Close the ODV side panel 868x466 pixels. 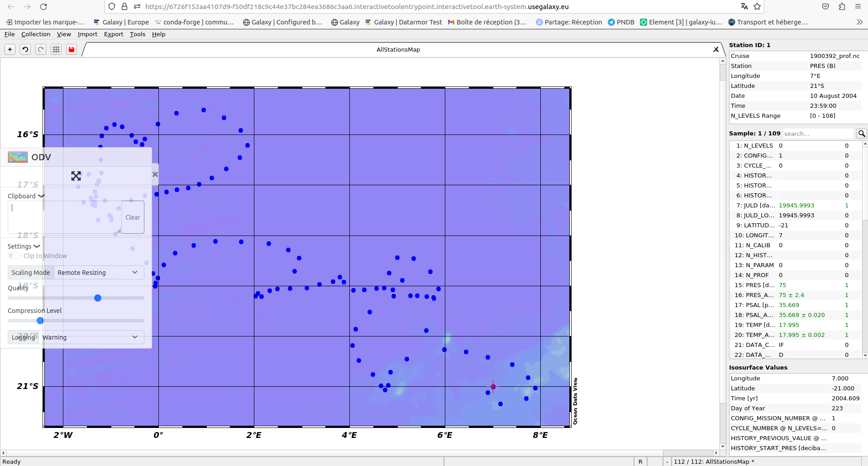click(155, 174)
